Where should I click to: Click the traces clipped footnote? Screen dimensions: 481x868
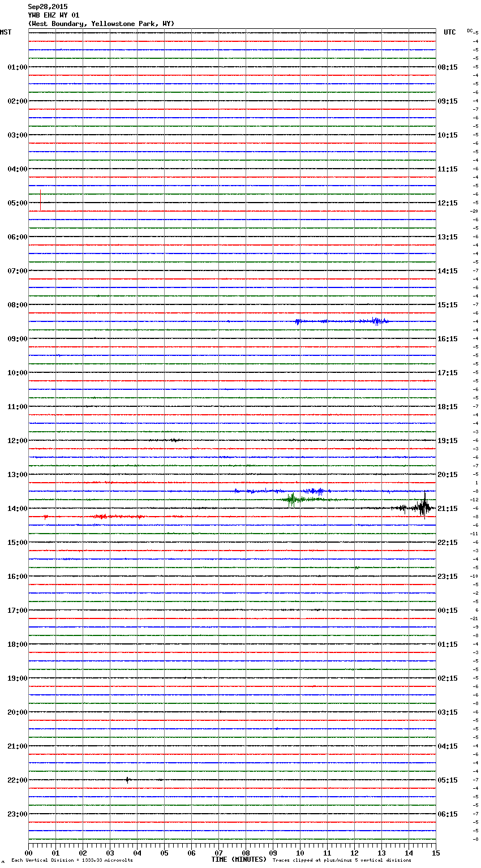coord(342,860)
